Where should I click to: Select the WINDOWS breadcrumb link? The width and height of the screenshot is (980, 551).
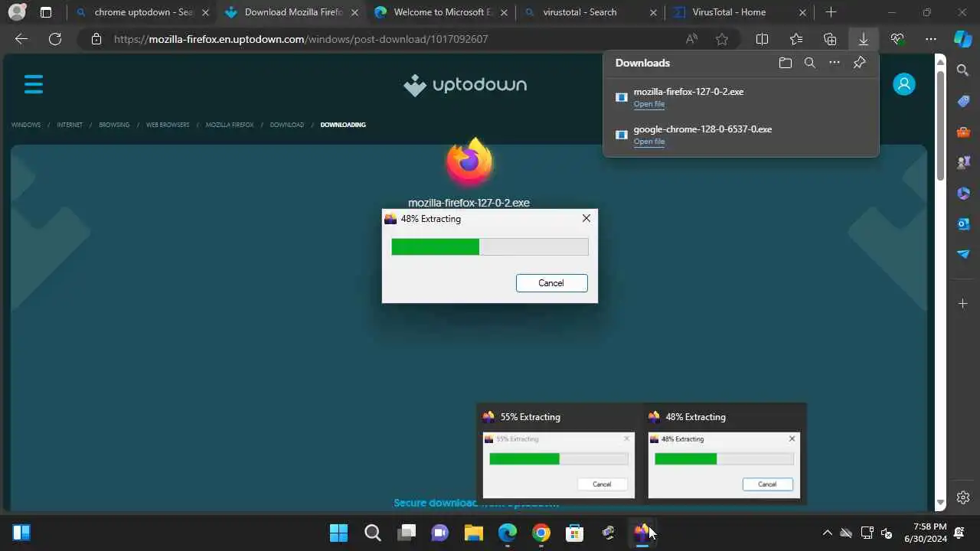point(26,125)
